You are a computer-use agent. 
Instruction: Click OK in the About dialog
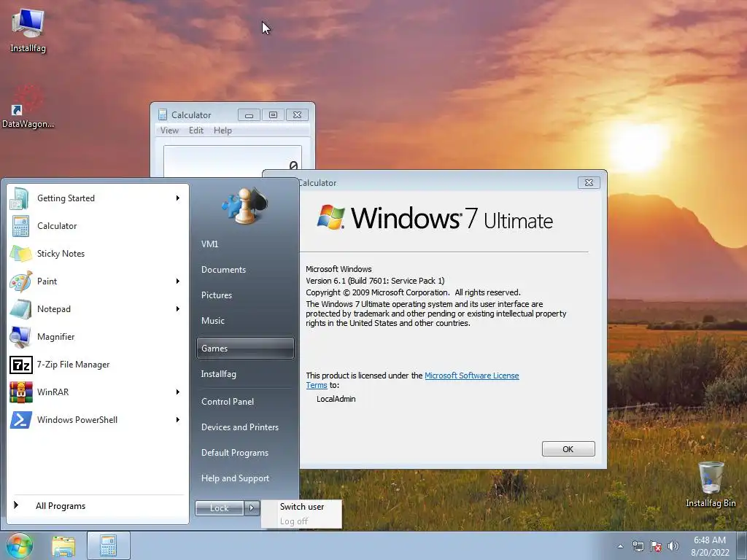[568, 449]
